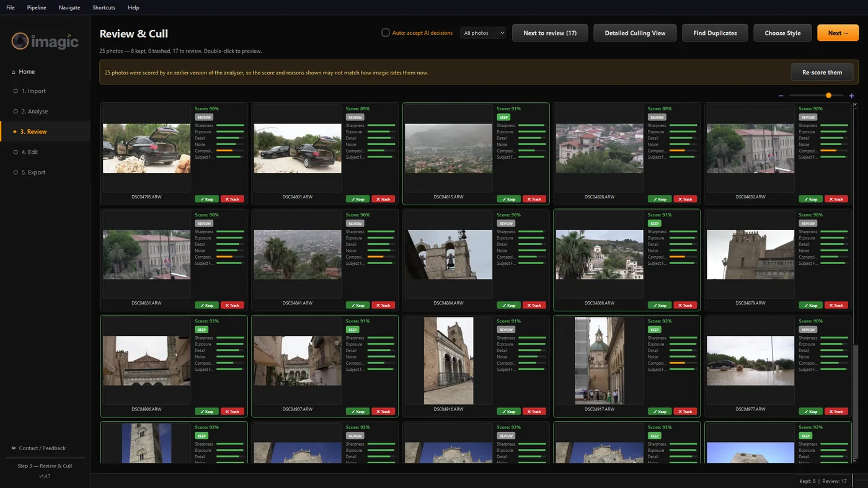Select the DSC04977.ARW flooded road thumbnail
The width and height of the screenshot is (868, 488).
pyautogui.click(x=751, y=361)
